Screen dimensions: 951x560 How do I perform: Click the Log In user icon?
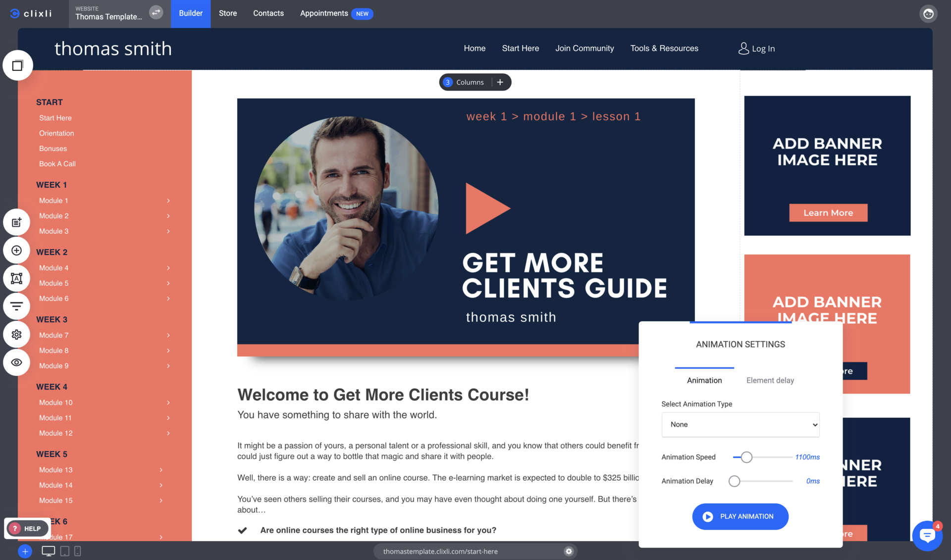(743, 49)
